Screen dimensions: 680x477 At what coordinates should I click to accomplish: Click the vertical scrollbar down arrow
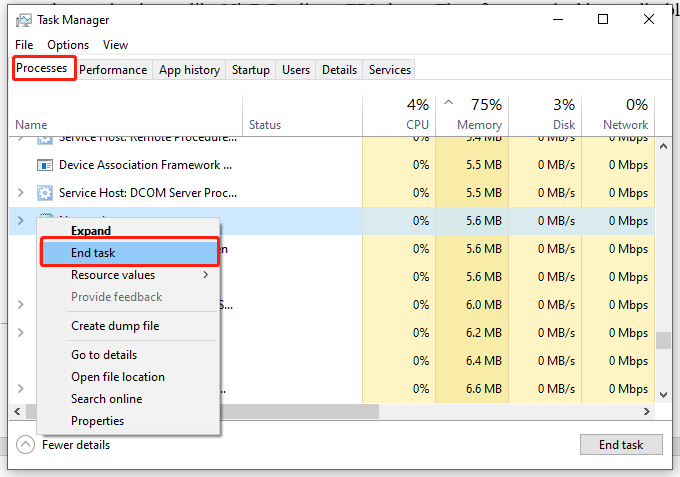coord(663,395)
